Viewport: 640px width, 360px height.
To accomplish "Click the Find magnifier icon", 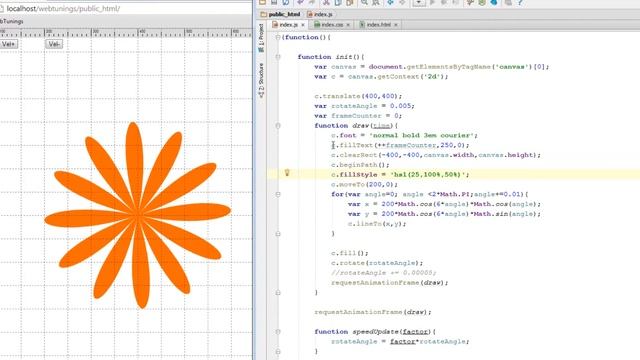I will coord(364,2).
